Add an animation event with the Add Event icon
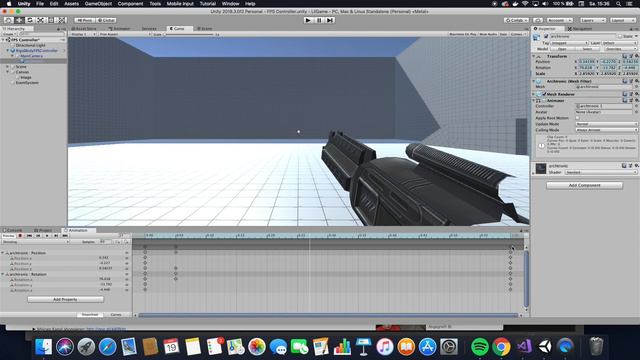Viewport: 640px width, 360px height. pos(127,242)
